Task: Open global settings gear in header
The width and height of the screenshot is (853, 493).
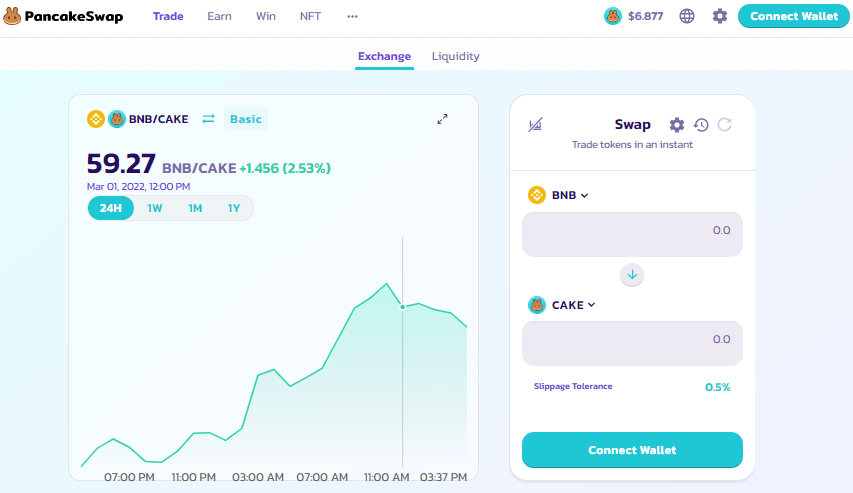Action: (720, 16)
